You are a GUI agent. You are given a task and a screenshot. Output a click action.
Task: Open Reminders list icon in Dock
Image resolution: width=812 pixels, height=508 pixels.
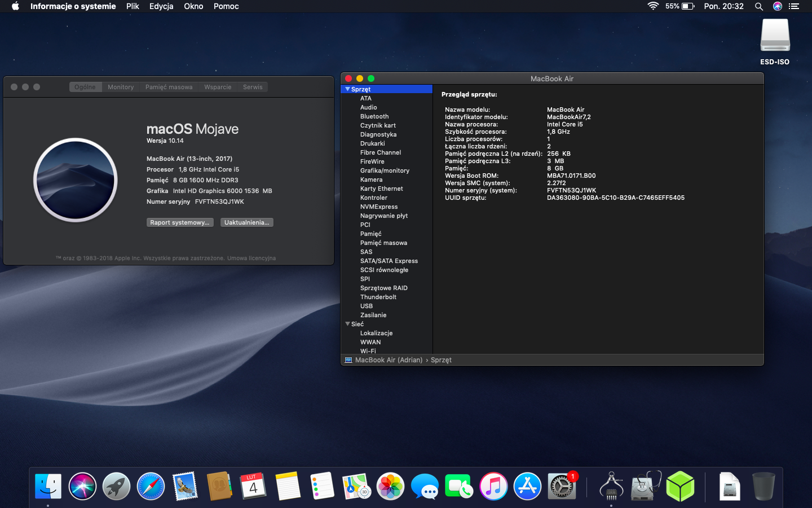[x=322, y=486]
